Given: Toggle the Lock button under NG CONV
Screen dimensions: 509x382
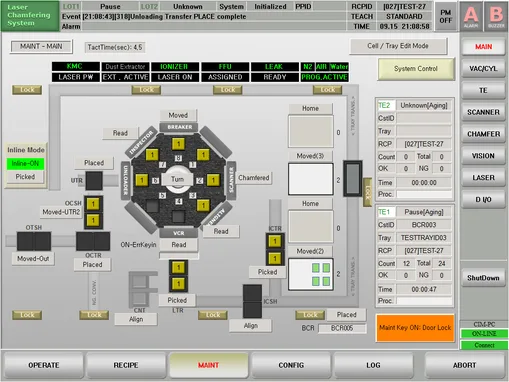Looking at the screenshot, I should pyautogui.click(x=94, y=315).
